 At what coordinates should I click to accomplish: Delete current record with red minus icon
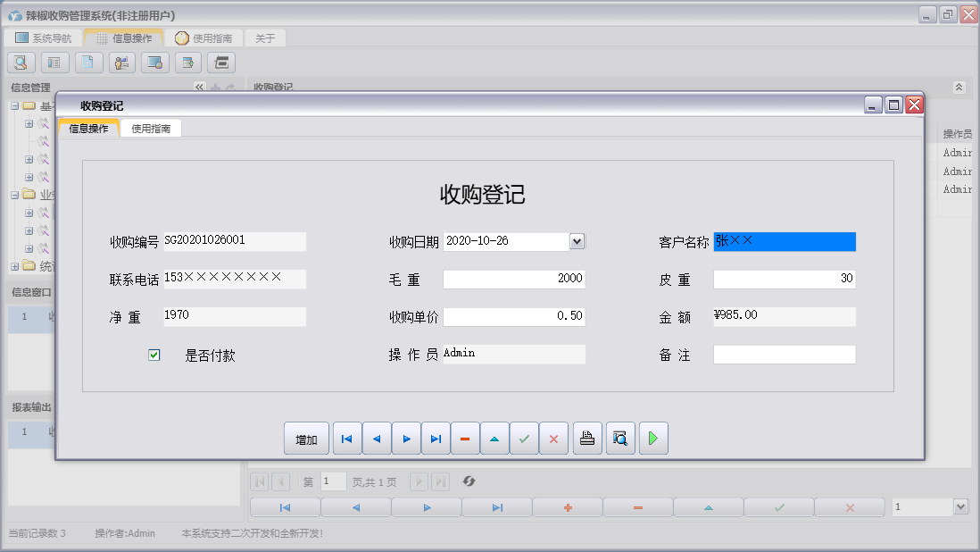coord(465,438)
